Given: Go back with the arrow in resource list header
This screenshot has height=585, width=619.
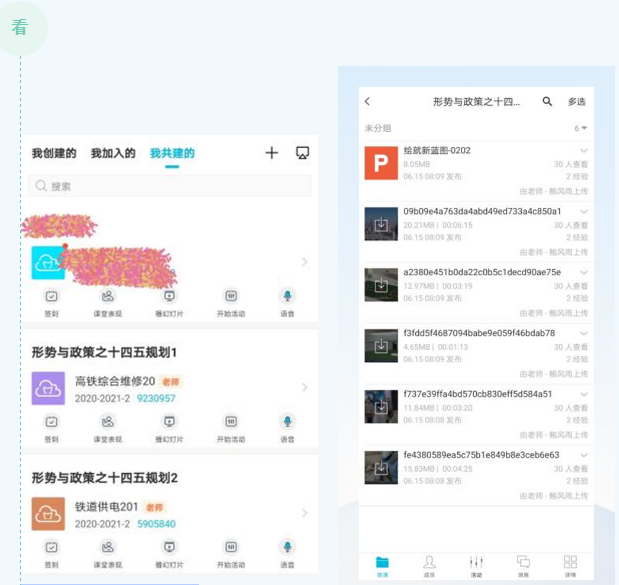Looking at the screenshot, I should 368,101.
